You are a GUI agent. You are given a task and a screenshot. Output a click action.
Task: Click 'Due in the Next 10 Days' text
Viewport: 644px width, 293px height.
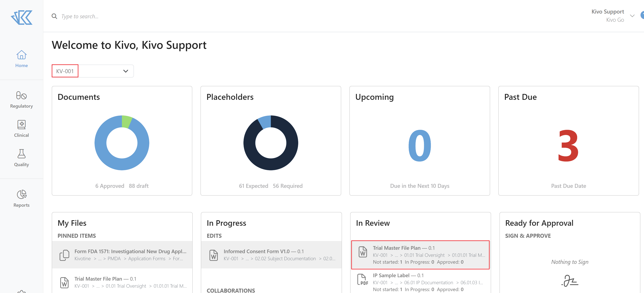pyautogui.click(x=420, y=186)
